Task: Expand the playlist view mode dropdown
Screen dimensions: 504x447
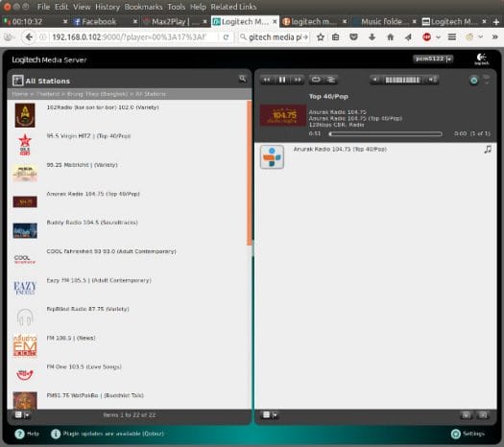Action: point(270,415)
